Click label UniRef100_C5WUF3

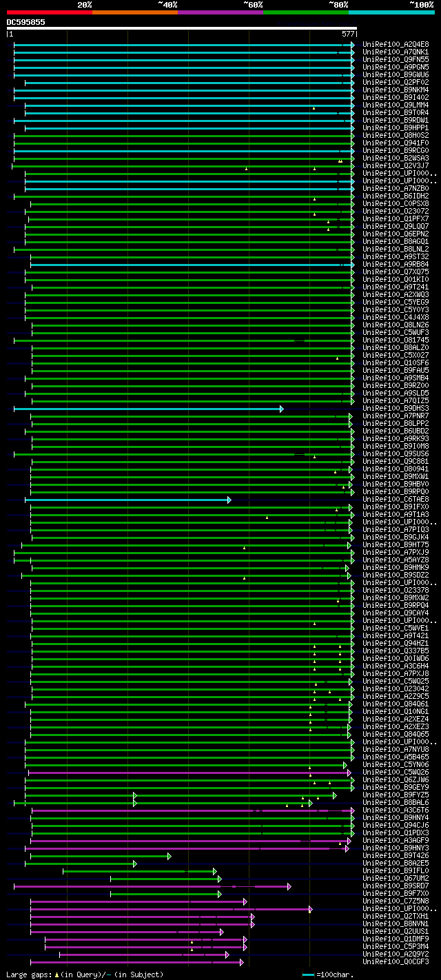(396, 332)
